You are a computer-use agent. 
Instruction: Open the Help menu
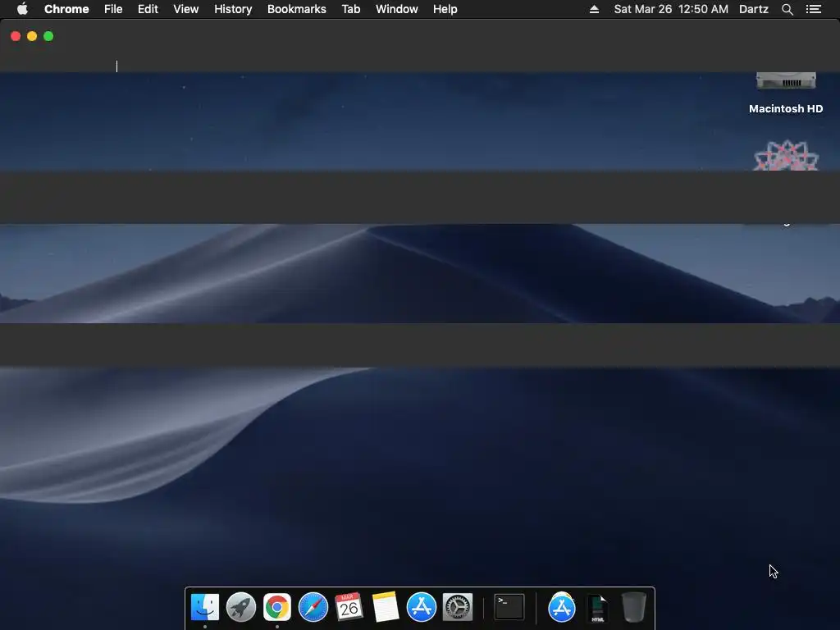click(445, 9)
